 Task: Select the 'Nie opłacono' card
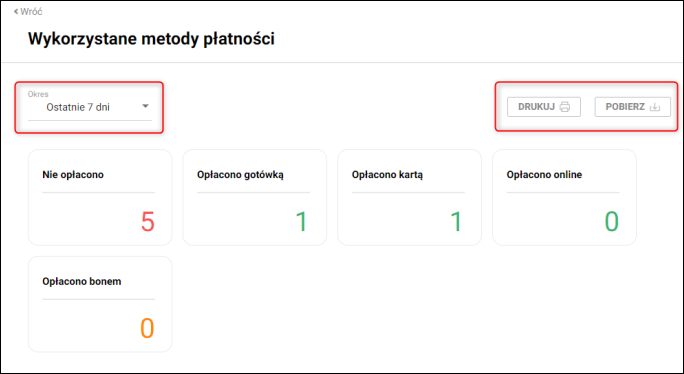100,197
